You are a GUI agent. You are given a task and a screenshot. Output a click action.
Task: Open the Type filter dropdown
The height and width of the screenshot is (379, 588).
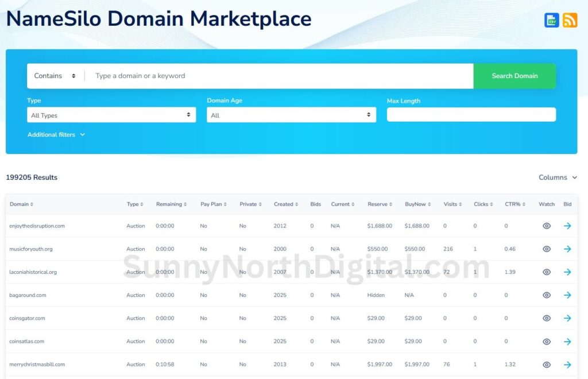pos(111,115)
